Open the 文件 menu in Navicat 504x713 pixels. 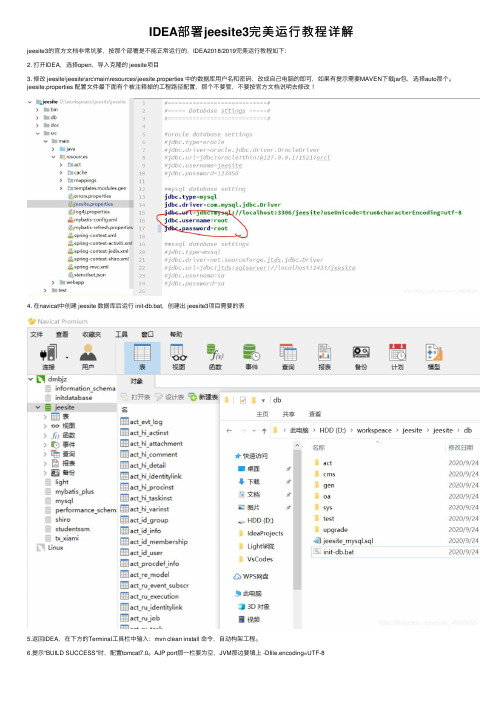[x=36, y=334]
